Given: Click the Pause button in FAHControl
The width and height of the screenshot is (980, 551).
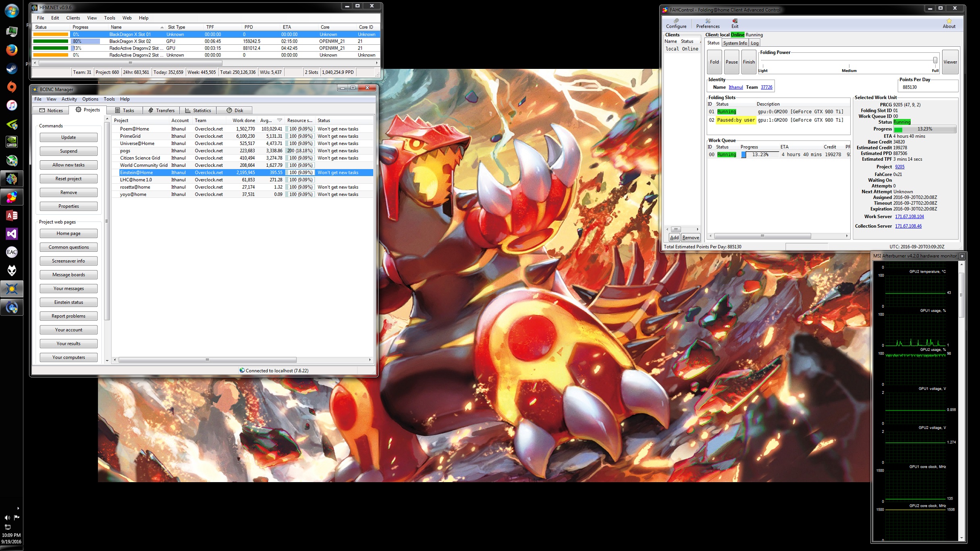Looking at the screenshot, I should coord(732,62).
